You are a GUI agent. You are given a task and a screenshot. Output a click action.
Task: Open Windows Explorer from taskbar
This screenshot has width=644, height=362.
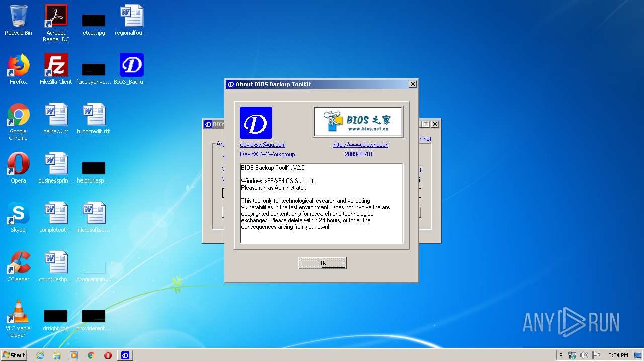tap(57, 355)
